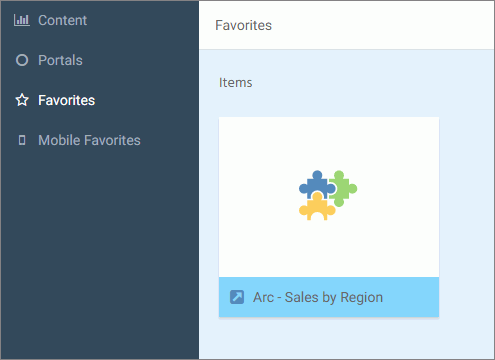Click the yellow puzzle piece in the thumbnail
Screen dimensions: 495x360
(x=317, y=207)
